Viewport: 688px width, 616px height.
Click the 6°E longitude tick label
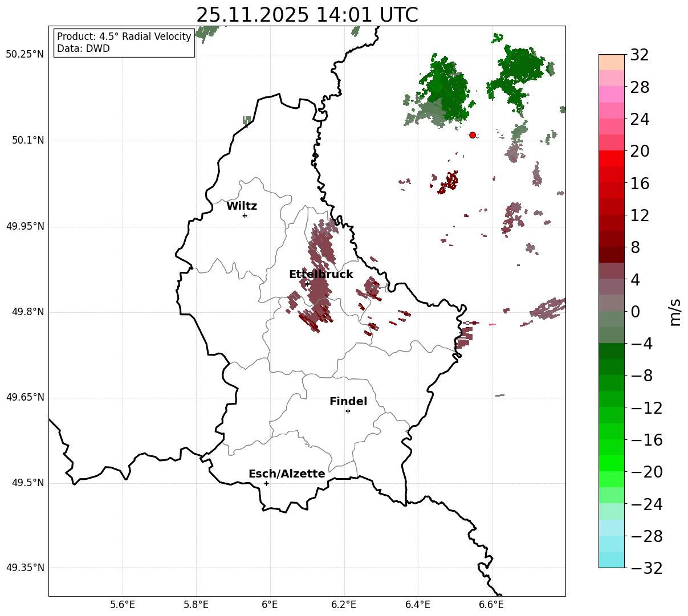pos(270,605)
